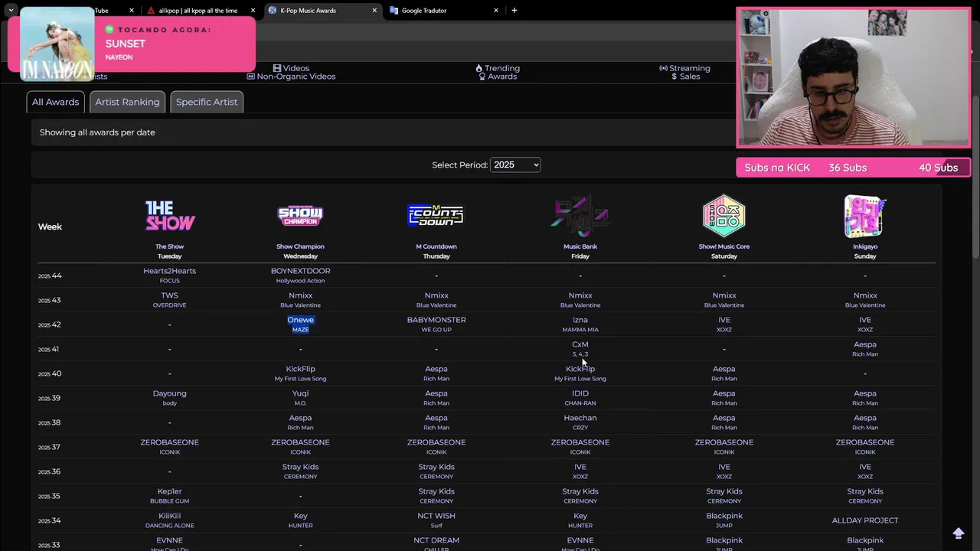Switch to the Specific Artist tab
The image size is (980, 551).
(x=207, y=102)
